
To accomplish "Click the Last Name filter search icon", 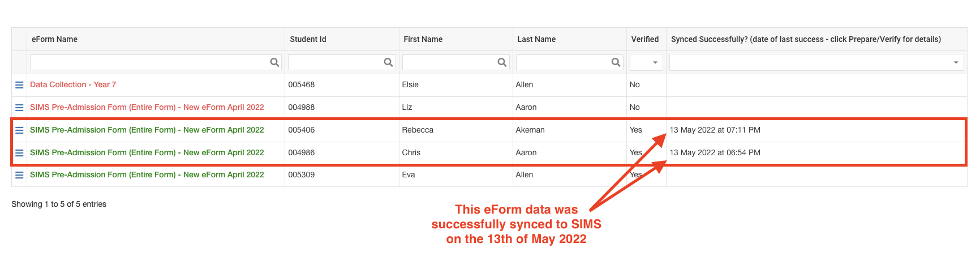I will (x=616, y=62).
